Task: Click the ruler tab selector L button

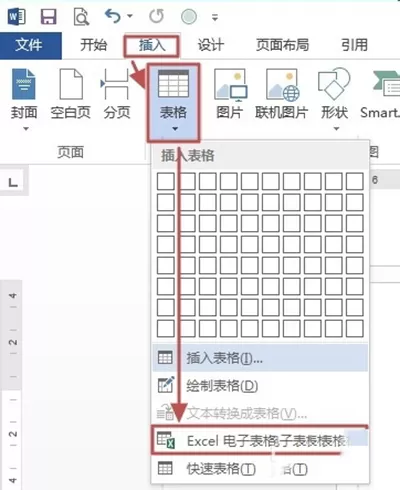Action: pos(13,182)
